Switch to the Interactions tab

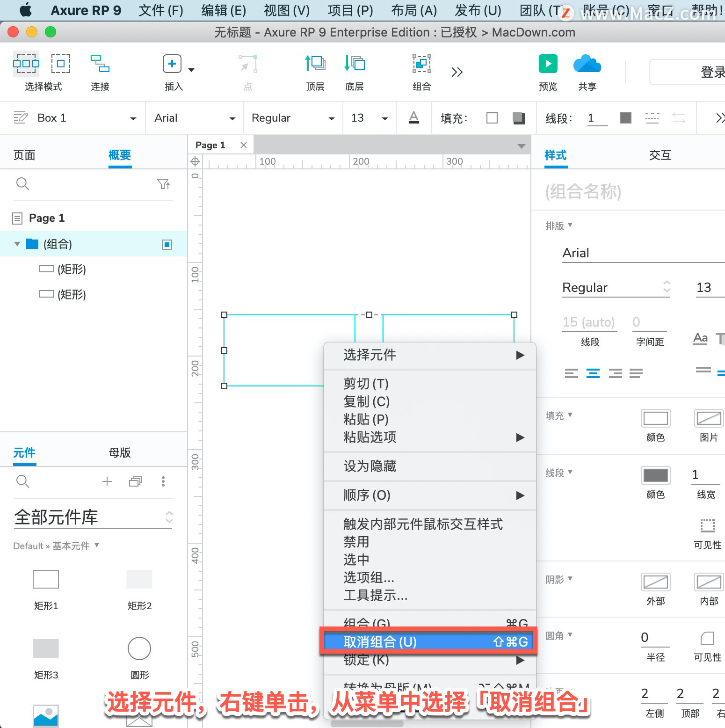click(660, 155)
